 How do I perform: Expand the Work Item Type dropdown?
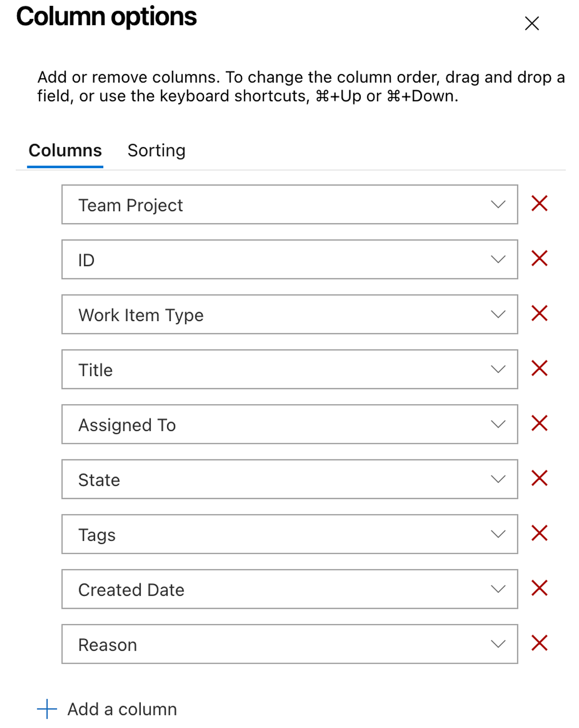click(498, 314)
